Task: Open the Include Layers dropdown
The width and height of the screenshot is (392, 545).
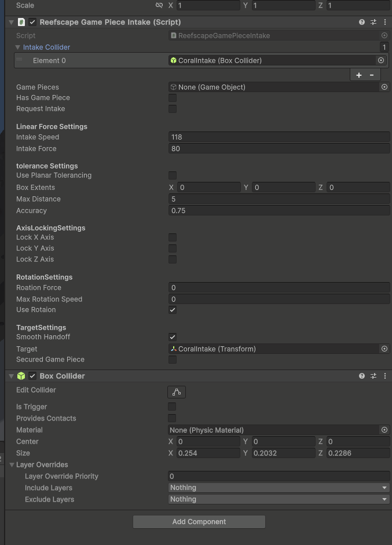Action: click(x=279, y=488)
